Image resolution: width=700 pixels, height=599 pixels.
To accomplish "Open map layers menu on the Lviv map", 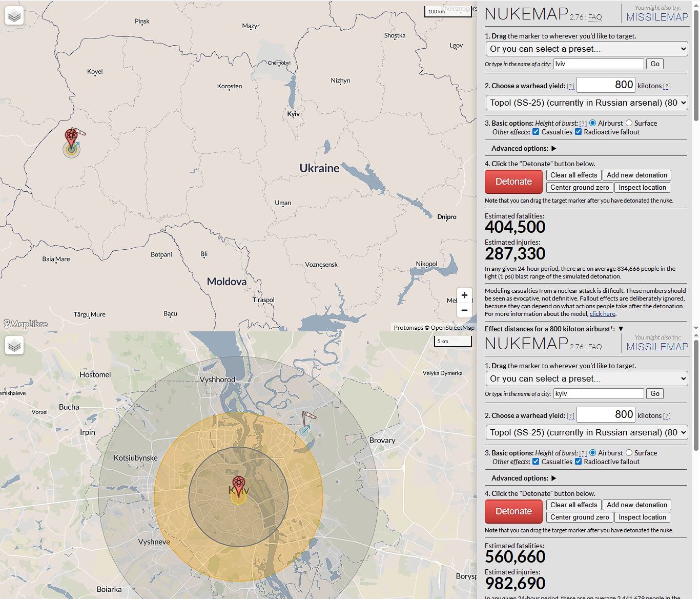I will click(x=14, y=16).
